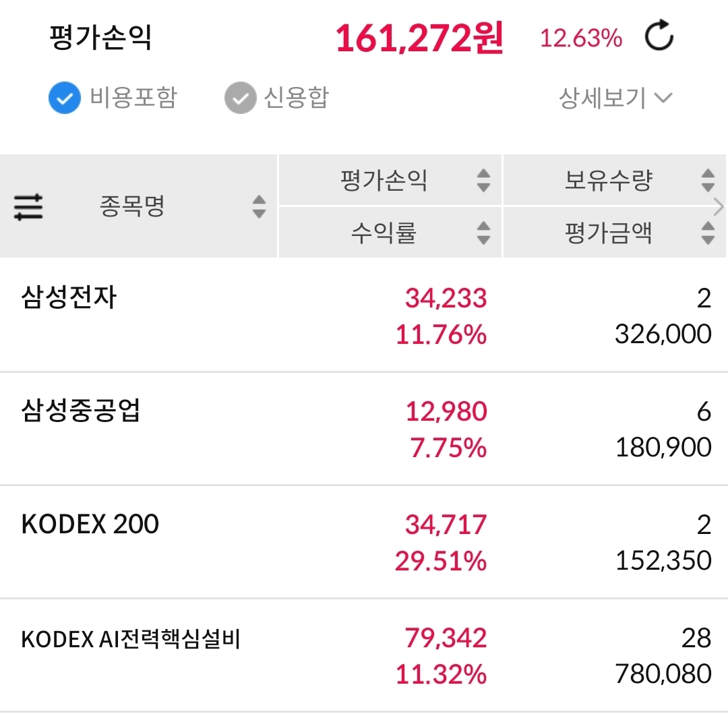Image resolution: width=728 pixels, height=714 pixels.
Task: Tap the total 161,272원 profit amount
Action: 419,39
